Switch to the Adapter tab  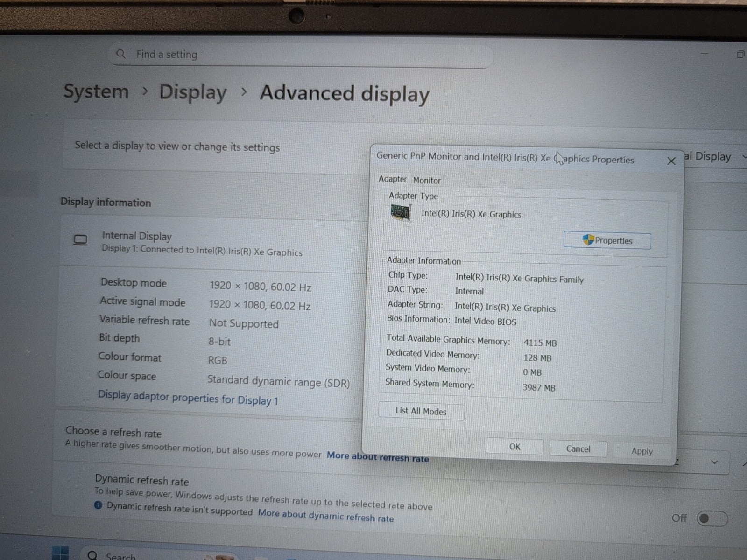(393, 179)
